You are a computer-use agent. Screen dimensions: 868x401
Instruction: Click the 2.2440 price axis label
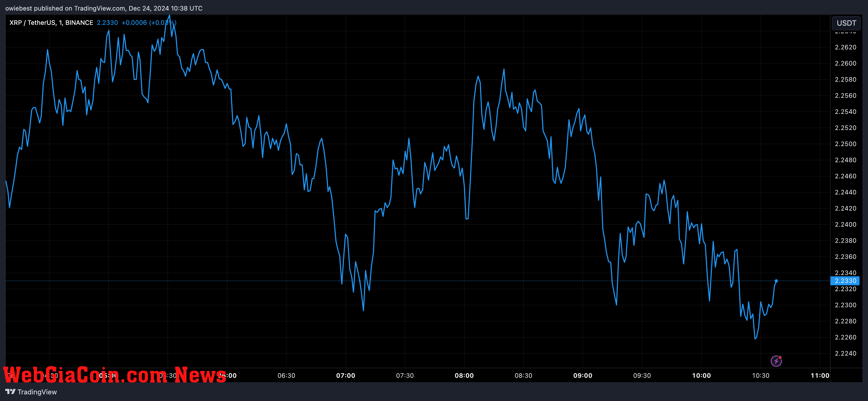(x=846, y=192)
